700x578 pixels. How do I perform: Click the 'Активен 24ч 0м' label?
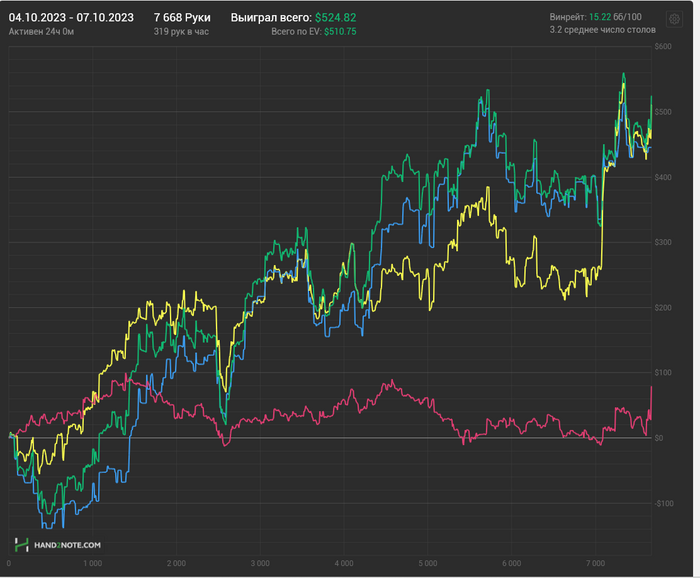pos(41,32)
